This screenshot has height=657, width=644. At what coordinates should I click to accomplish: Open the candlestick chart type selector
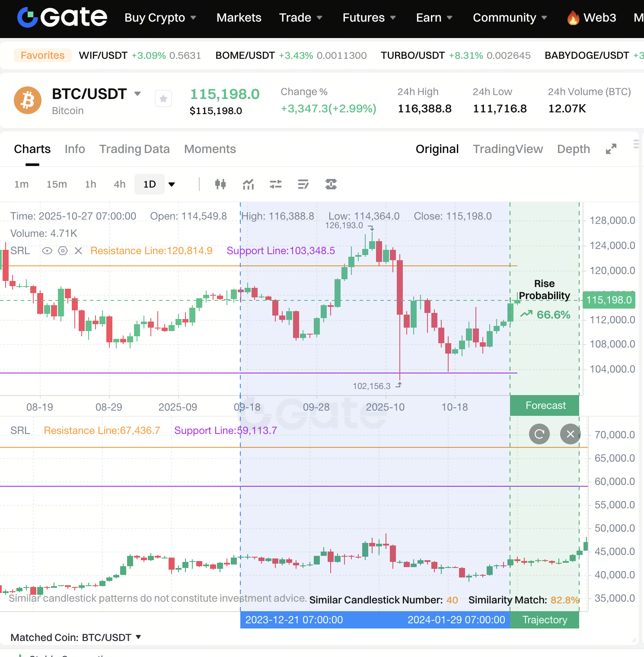click(220, 185)
